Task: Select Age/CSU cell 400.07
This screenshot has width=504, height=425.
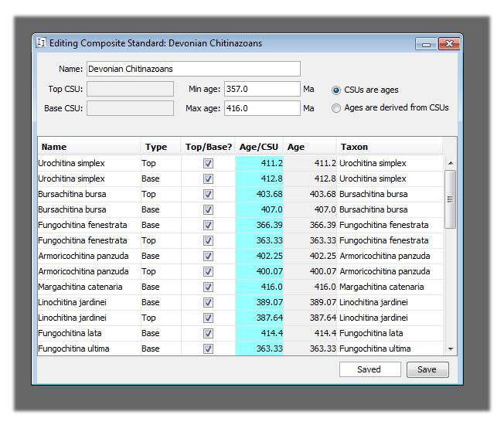Action: [x=259, y=271]
